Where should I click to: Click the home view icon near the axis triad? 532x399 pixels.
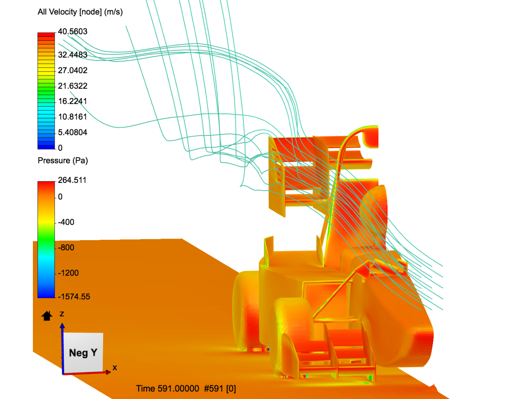tap(46, 317)
